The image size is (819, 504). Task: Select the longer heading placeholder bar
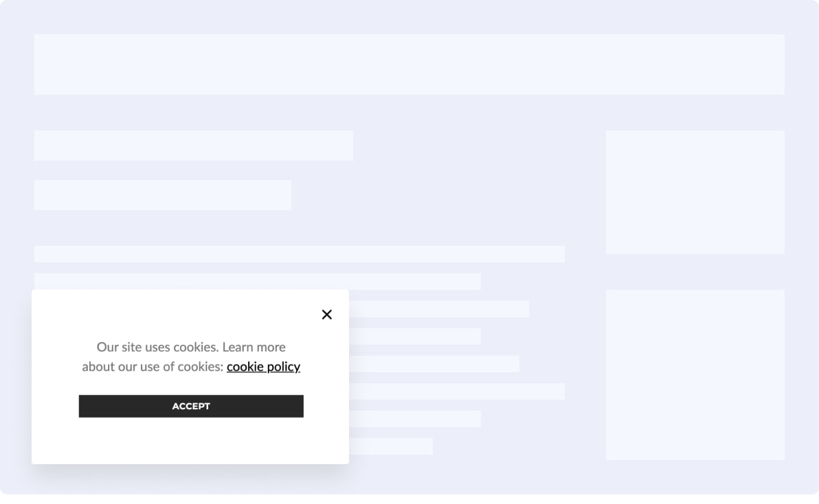pyautogui.click(x=193, y=146)
